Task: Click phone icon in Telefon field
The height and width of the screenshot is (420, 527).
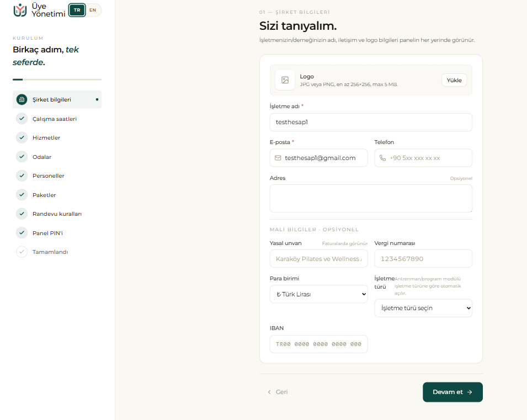Action: pyautogui.click(x=382, y=158)
